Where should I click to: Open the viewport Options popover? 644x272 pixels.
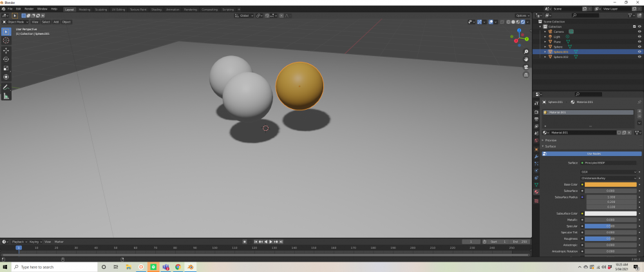click(522, 15)
